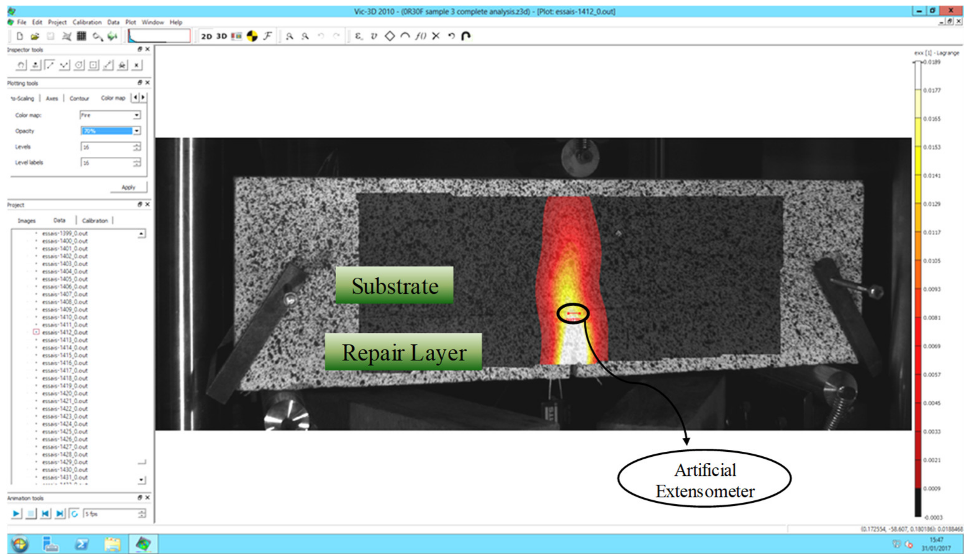Open the Opacity dropdown
This screenshot has width=970, height=560.
137,131
